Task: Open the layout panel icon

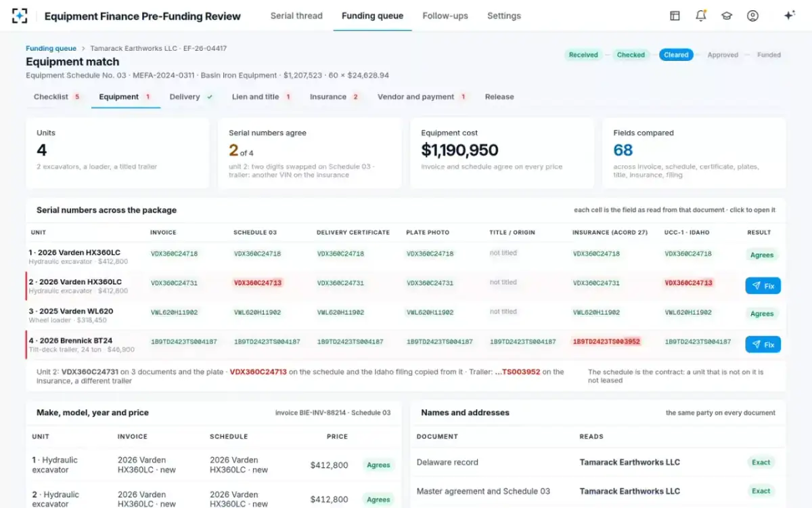Action: tap(675, 16)
